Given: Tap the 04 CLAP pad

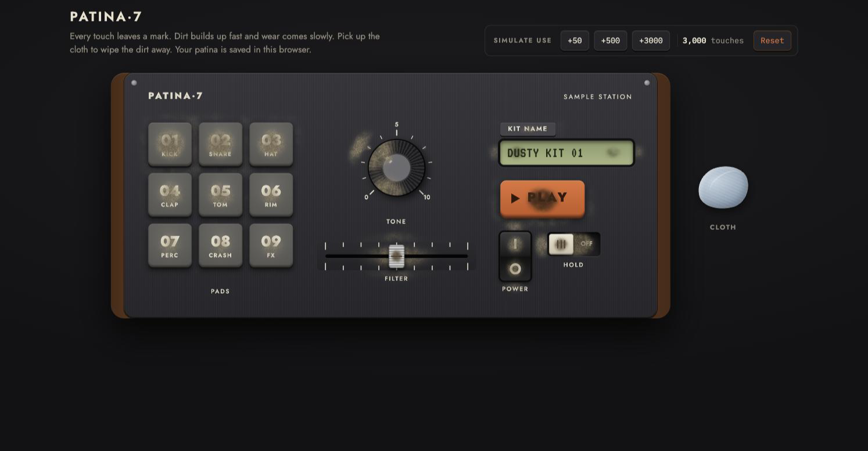Looking at the screenshot, I should click(170, 194).
